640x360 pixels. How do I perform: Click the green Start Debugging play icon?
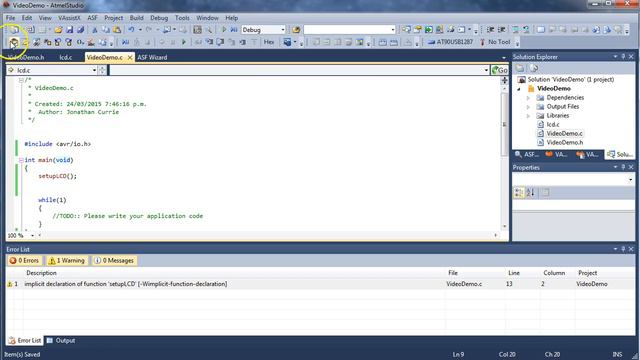[224, 30]
